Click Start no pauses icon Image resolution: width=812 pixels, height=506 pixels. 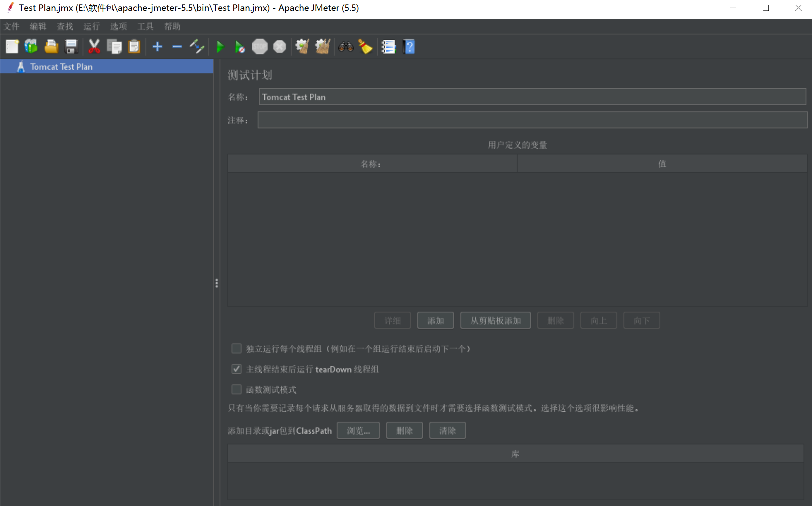240,47
